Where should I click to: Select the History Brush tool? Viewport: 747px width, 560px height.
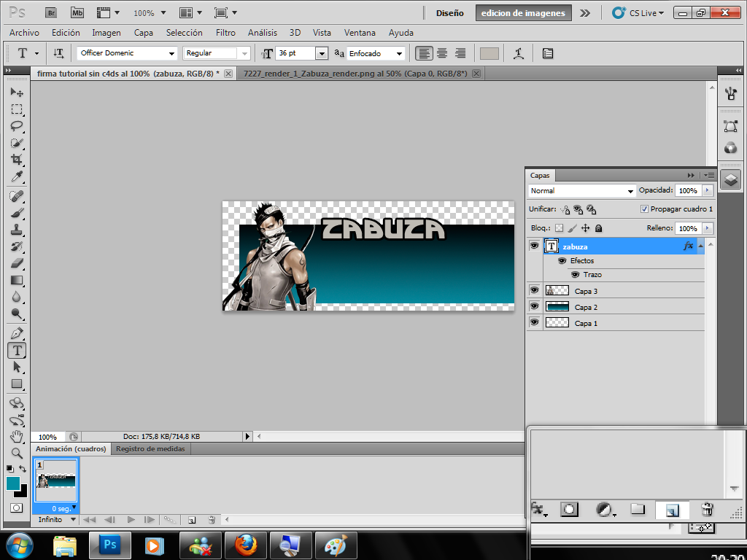point(17,246)
